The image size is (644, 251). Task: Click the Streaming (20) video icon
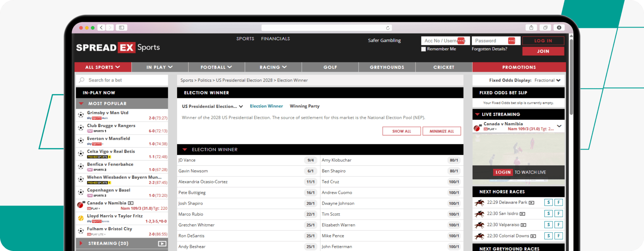(162, 243)
